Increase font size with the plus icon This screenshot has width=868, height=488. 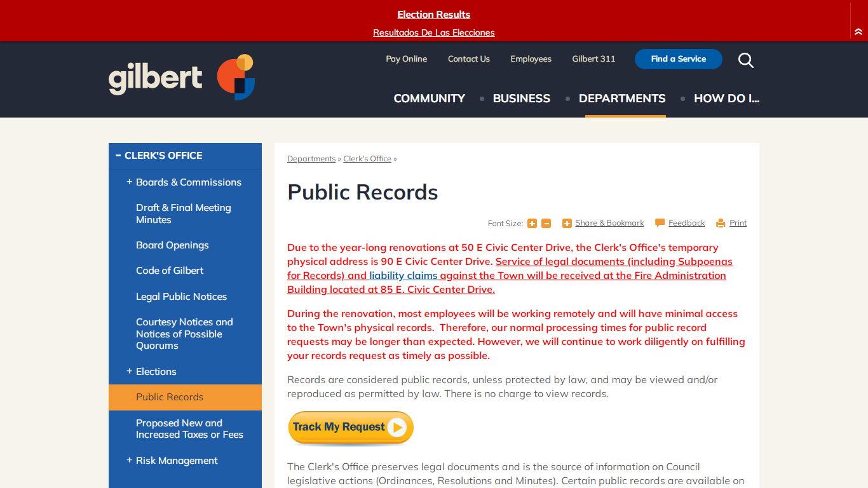click(532, 223)
